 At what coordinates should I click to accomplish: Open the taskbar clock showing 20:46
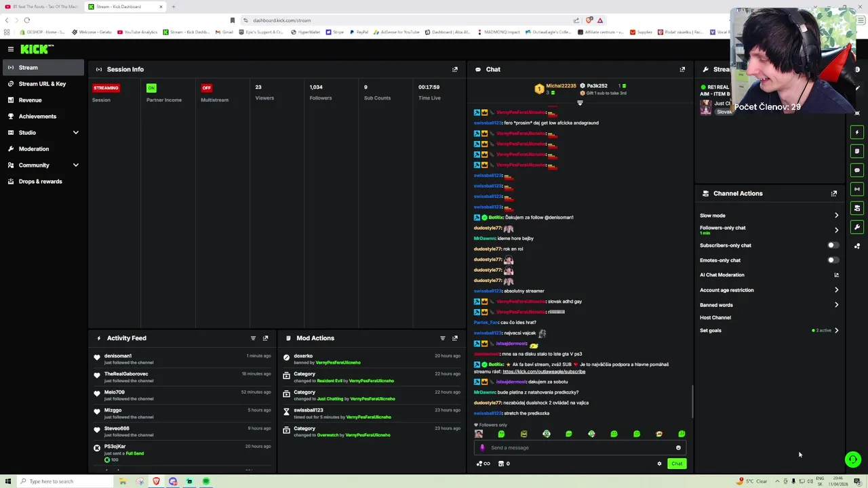click(840, 481)
